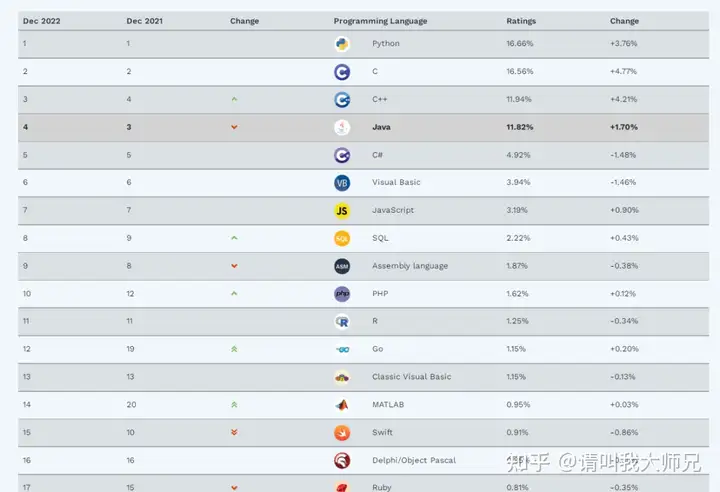Click the -1.48% change for C#
The width and height of the screenshot is (720, 492).
tap(623, 155)
